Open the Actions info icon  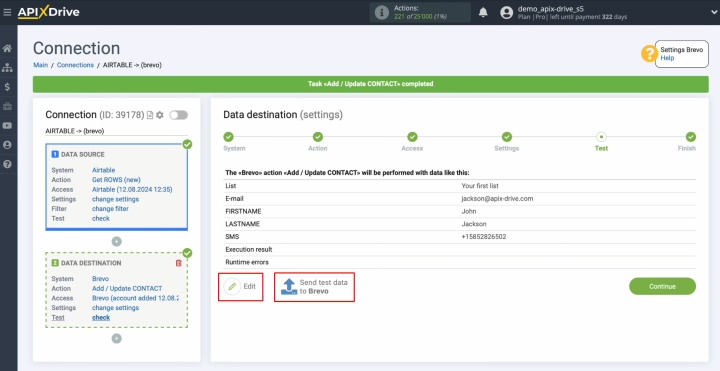[382, 12]
